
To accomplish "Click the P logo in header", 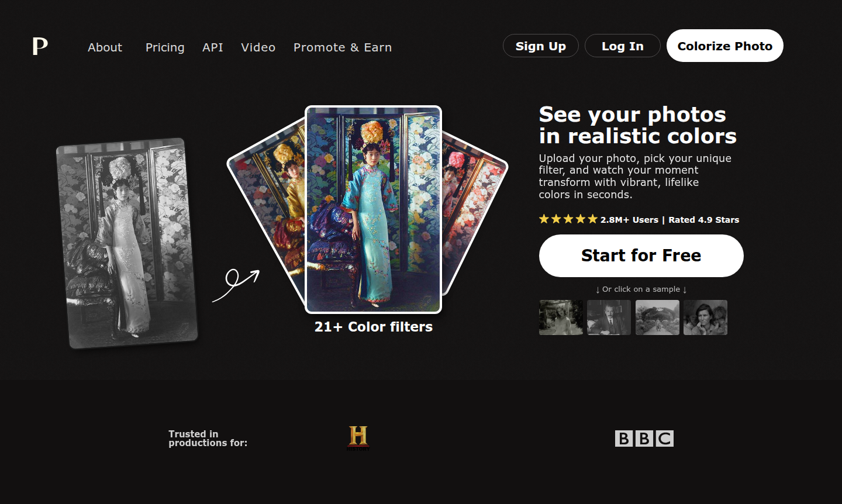I will 40,46.
